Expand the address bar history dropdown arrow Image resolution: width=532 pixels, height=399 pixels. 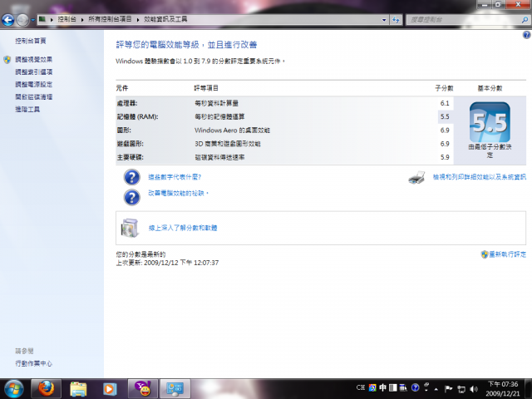click(x=384, y=20)
